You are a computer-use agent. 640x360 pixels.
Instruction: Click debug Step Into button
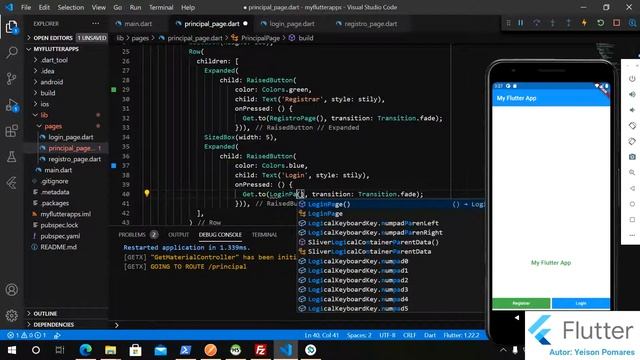553,23
